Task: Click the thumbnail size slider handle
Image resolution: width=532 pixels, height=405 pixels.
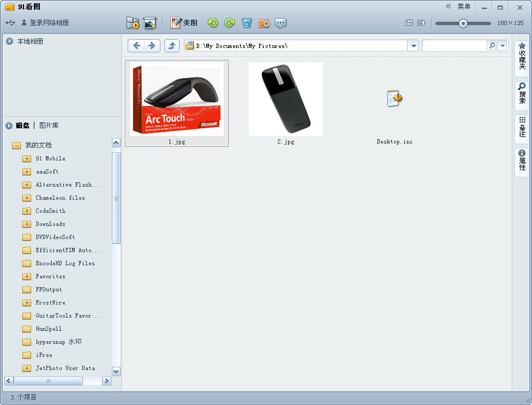Action: point(463,23)
